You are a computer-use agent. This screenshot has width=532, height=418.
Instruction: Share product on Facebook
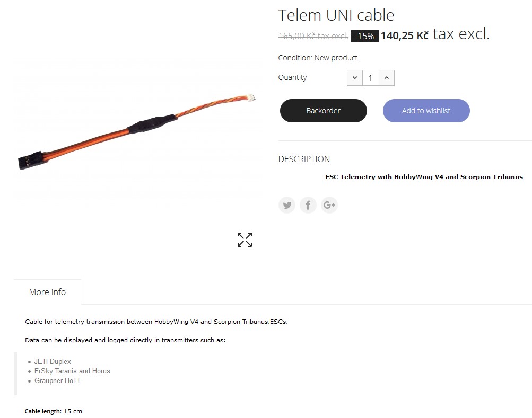(x=308, y=205)
